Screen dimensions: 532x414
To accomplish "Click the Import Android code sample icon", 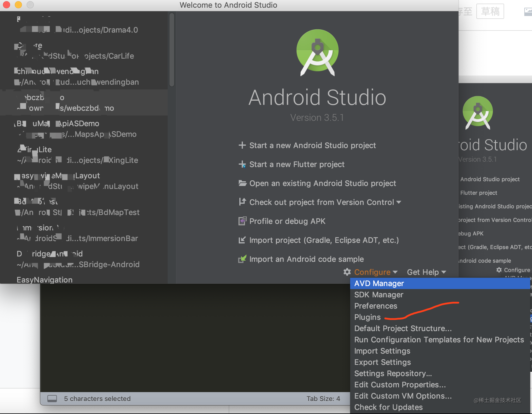I will pos(242,259).
